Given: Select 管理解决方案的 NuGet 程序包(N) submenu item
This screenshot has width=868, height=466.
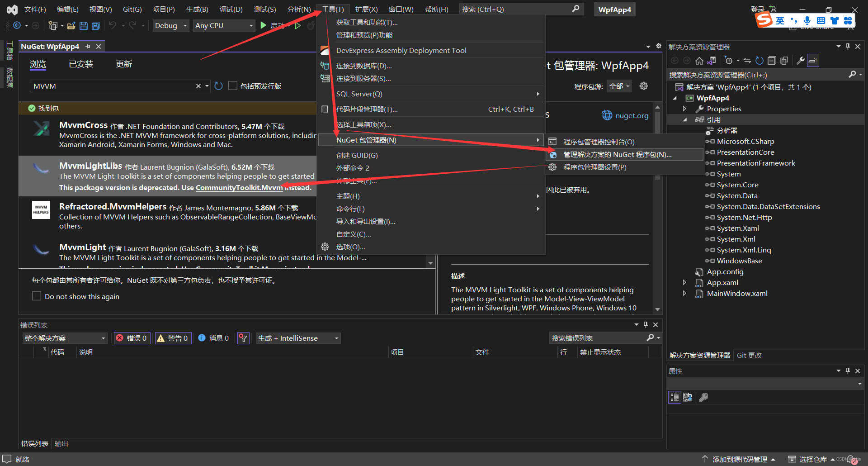Looking at the screenshot, I should (625, 154).
